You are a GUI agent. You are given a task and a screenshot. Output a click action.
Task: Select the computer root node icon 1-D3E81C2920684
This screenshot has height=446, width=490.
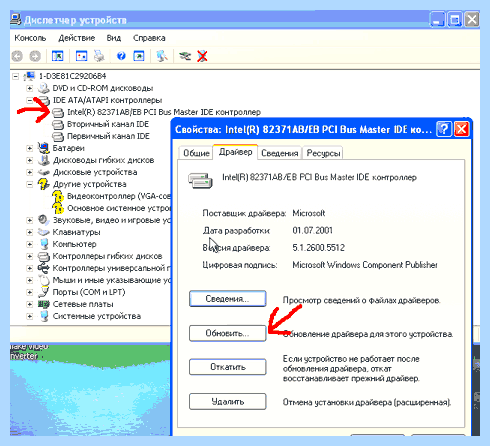point(29,76)
